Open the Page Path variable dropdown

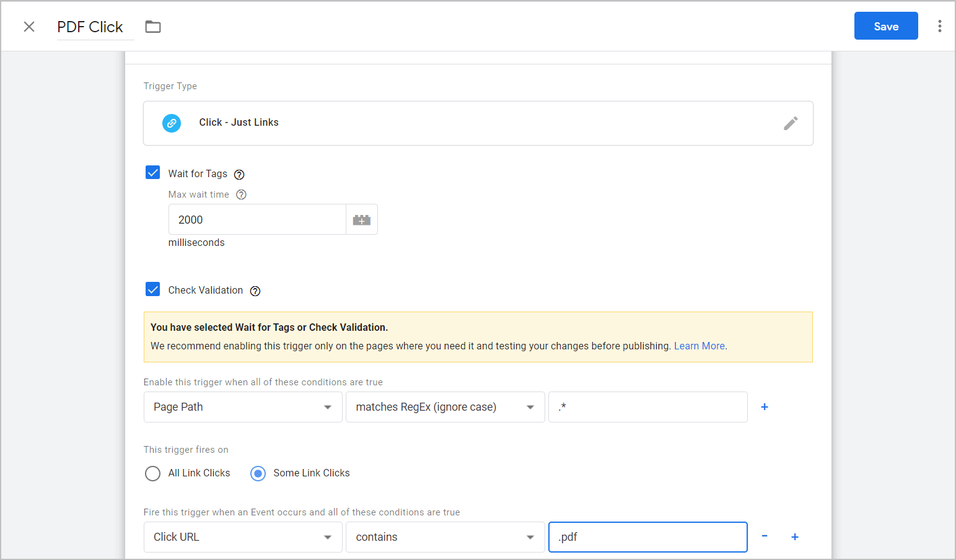tap(242, 407)
